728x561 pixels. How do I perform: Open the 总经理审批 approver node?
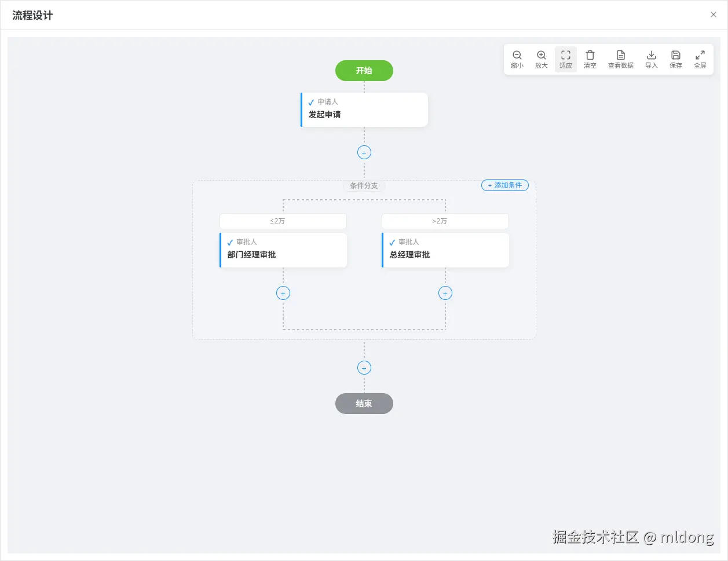point(445,250)
